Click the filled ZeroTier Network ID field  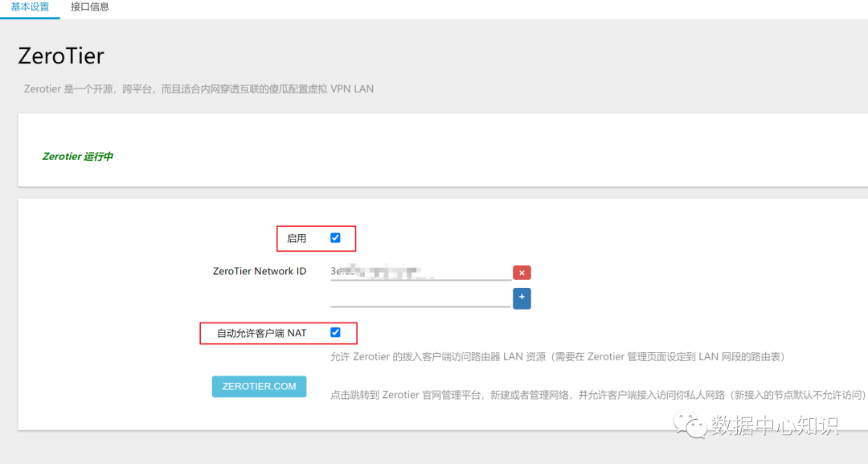[420, 272]
